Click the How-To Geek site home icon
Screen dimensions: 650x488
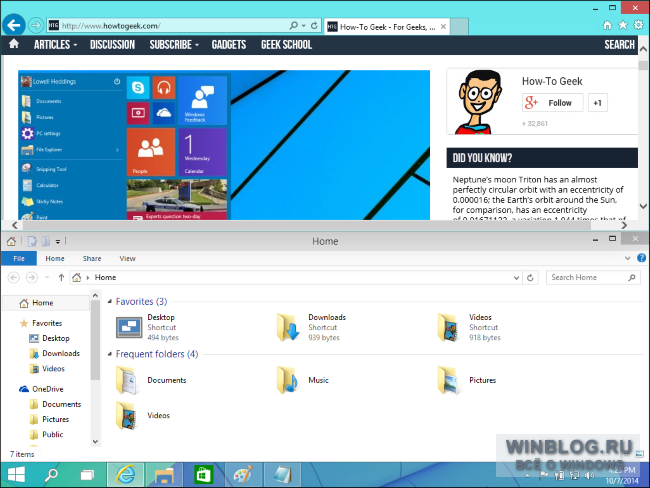click(x=14, y=44)
